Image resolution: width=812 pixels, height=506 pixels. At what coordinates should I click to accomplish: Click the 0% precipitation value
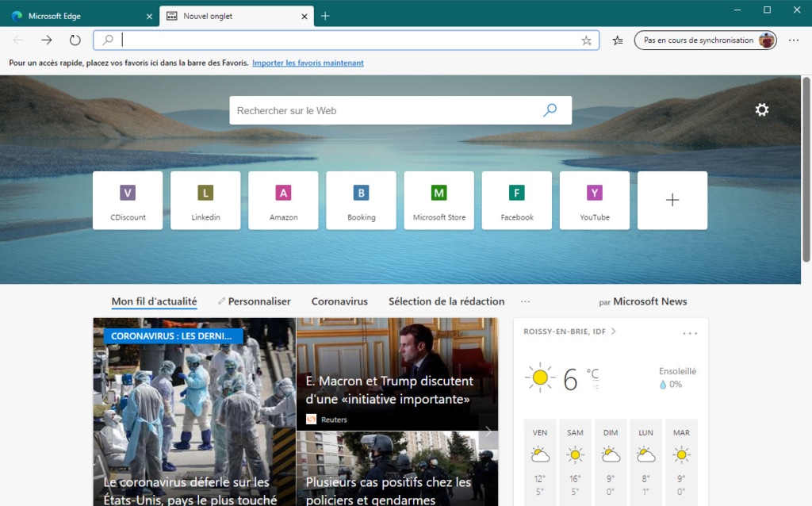(x=676, y=385)
